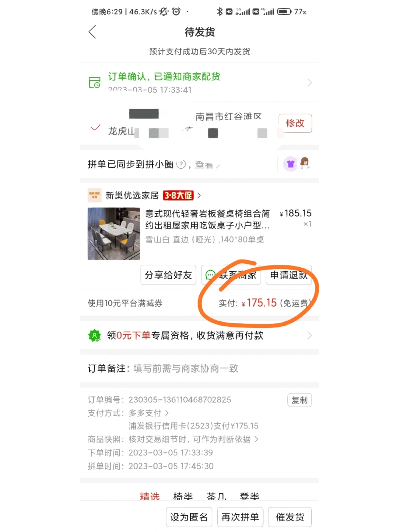Tap 申请退款 to request refund
Screen dimensions: 399x532
[289, 275]
